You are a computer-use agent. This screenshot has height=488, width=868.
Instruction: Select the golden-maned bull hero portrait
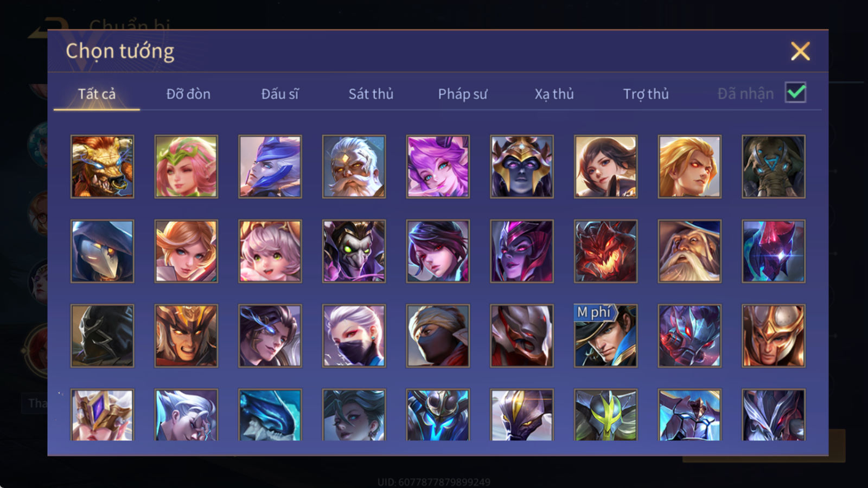(103, 166)
